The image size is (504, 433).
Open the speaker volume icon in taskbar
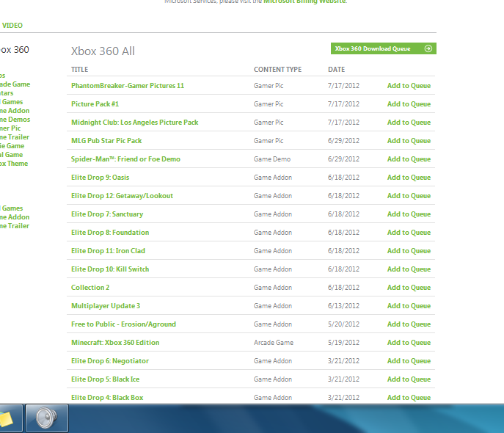[x=47, y=418]
